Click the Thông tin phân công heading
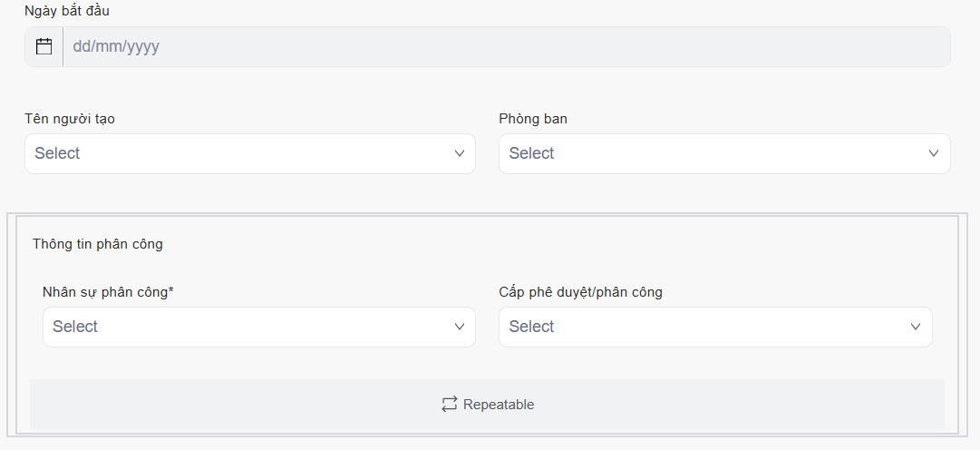The width and height of the screenshot is (980, 450). [98, 244]
